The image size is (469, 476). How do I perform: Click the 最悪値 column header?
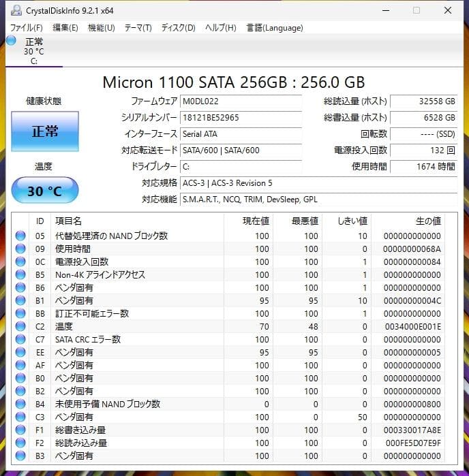coord(305,221)
